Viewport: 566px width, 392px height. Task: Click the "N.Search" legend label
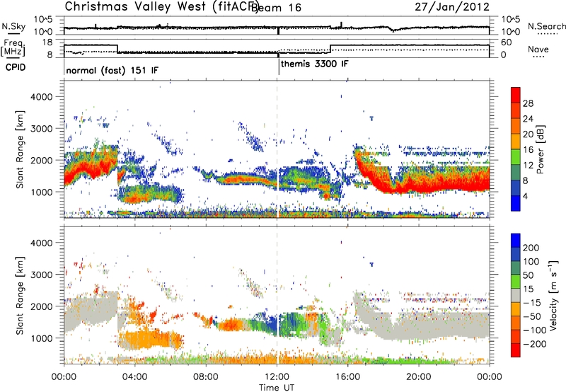546,26
